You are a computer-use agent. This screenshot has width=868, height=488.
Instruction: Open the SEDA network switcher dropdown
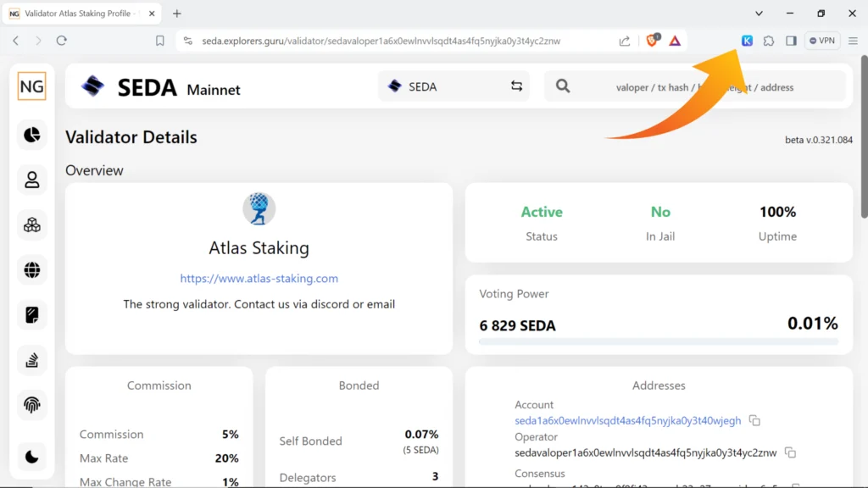pyautogui.click(x=453, y=86)
